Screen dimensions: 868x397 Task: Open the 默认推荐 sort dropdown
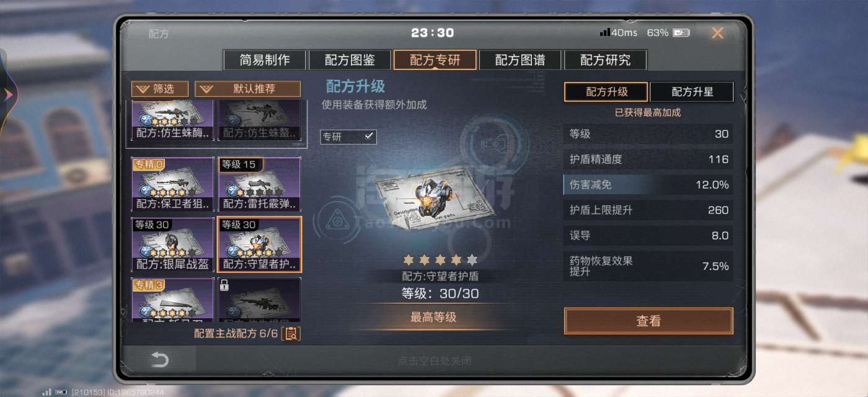[x=247, y=89]
